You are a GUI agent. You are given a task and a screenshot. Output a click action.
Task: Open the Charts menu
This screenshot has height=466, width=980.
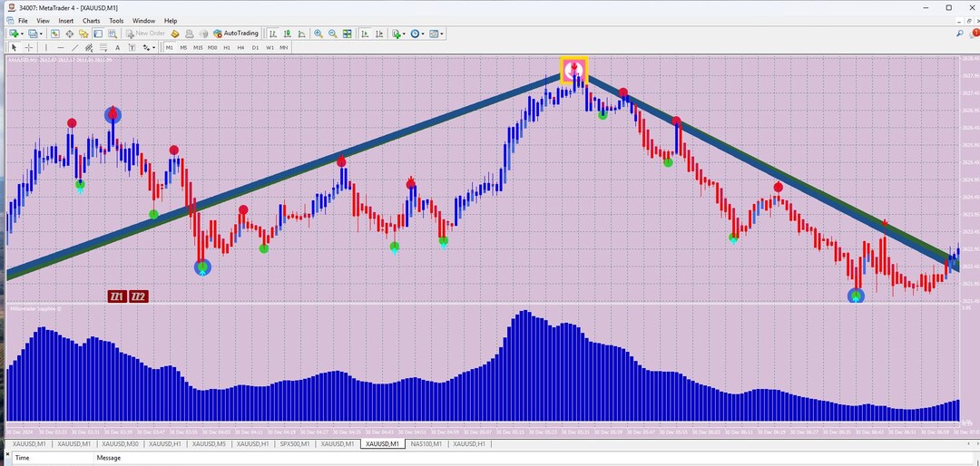(x=92, y=21)
